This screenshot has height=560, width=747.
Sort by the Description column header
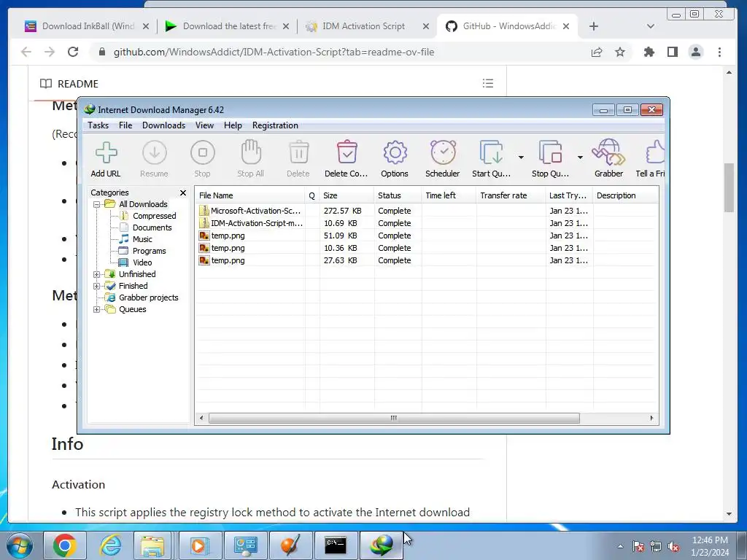pos(625,195)
